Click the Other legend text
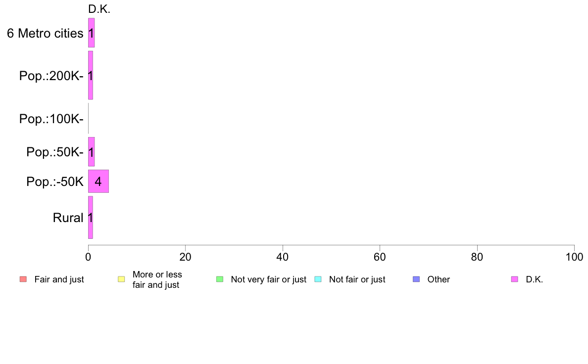The height and width of the screenshot is (364, 588). [439, 279]
